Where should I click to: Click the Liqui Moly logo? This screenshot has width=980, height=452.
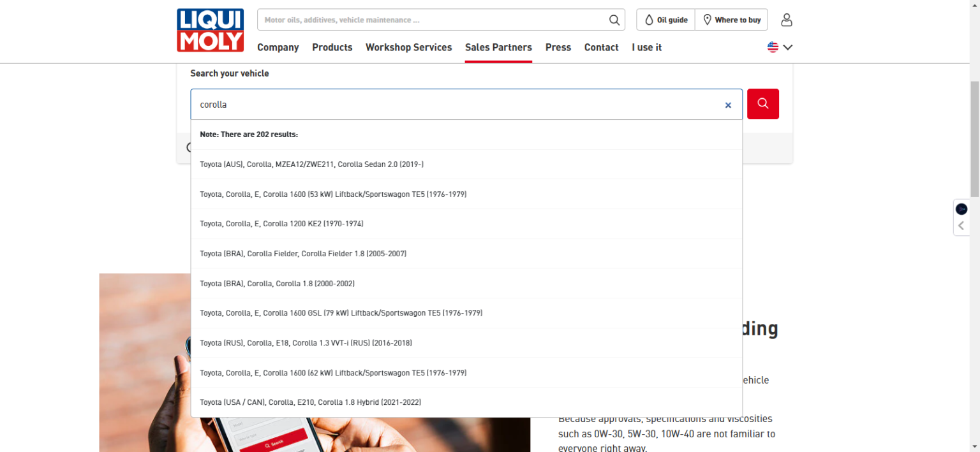[210, 30]
